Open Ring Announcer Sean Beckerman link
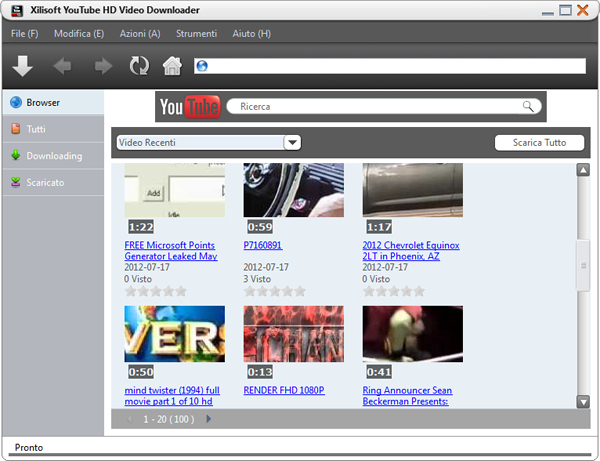 pyautogui.click(x=407, y=396)
